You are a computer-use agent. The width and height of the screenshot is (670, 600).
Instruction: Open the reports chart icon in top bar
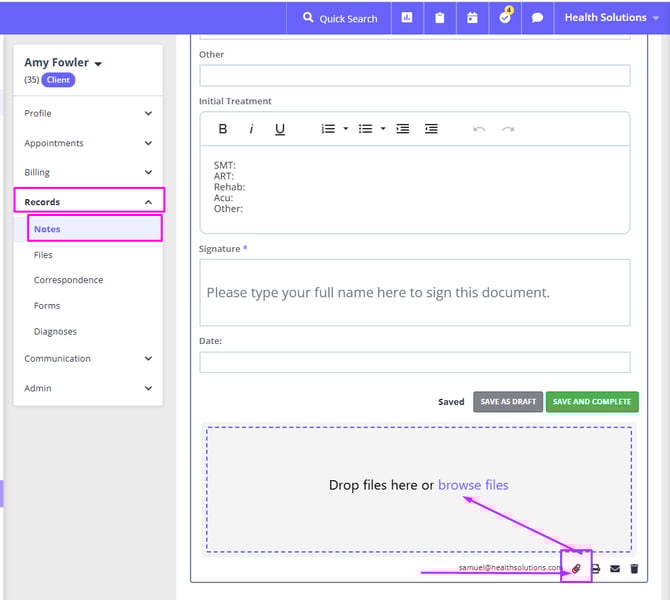407,18
